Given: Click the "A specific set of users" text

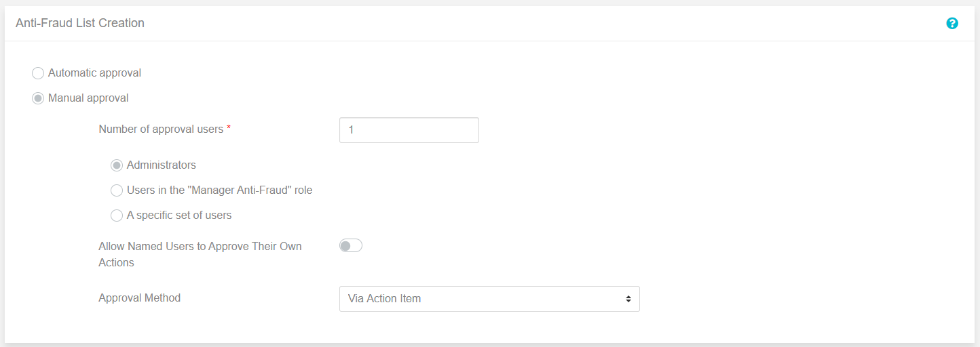Looking at the screenshot, I should click(x=179, y=215).
